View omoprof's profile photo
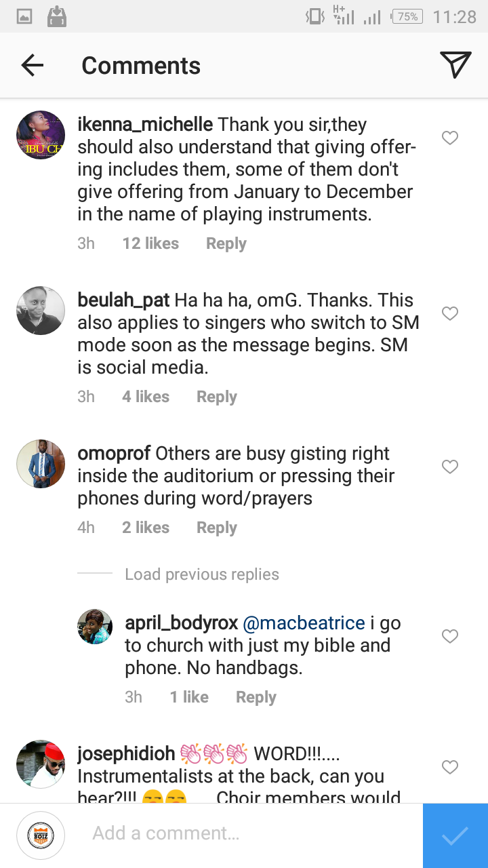The image size is (488, 868). 41,464
